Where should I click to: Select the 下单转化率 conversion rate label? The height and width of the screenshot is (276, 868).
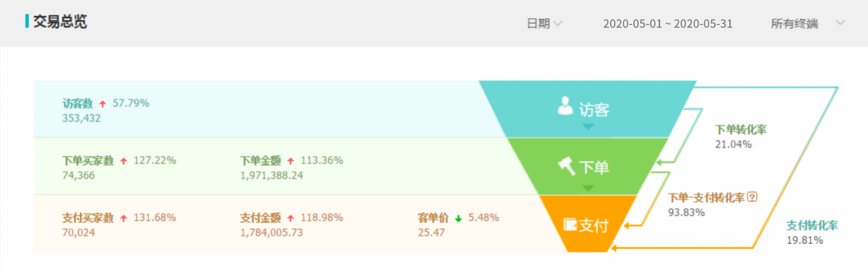[741, 130]
